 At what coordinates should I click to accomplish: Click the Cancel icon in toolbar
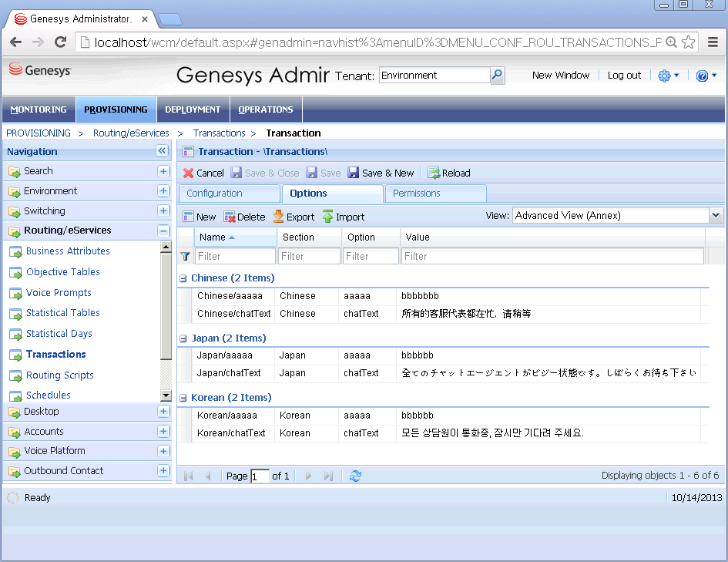(x=189, y=173)
